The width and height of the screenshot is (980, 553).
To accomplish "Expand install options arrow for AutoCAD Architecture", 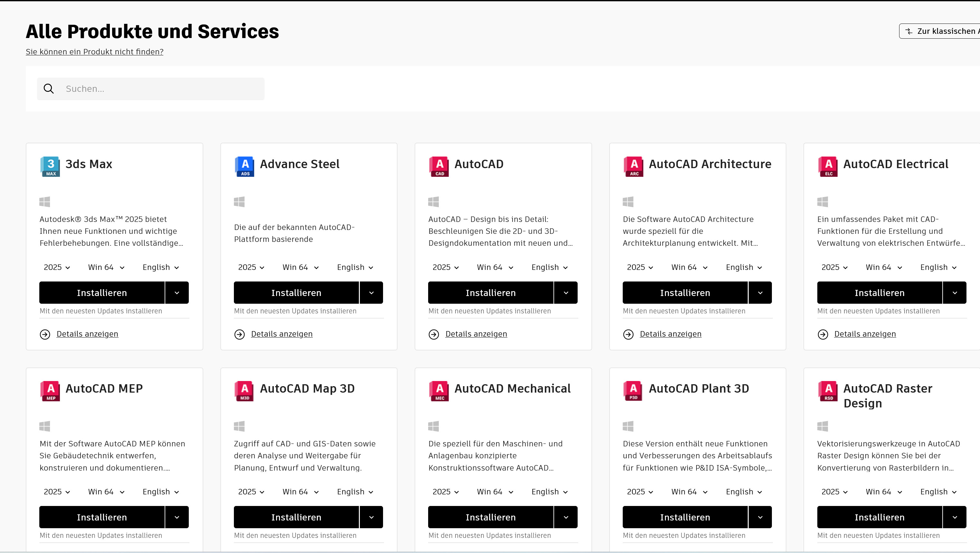I will tap(760, 292).
